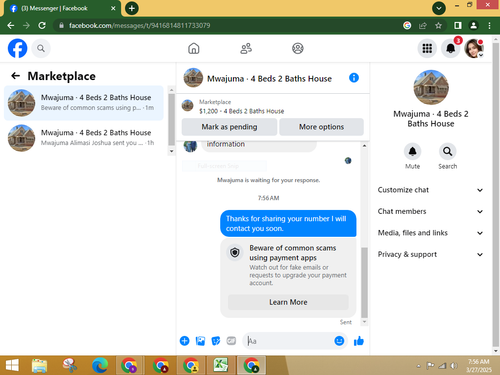Click Learn More about payment scams
This screenshot has width=500, height=375.
(288, 302)
